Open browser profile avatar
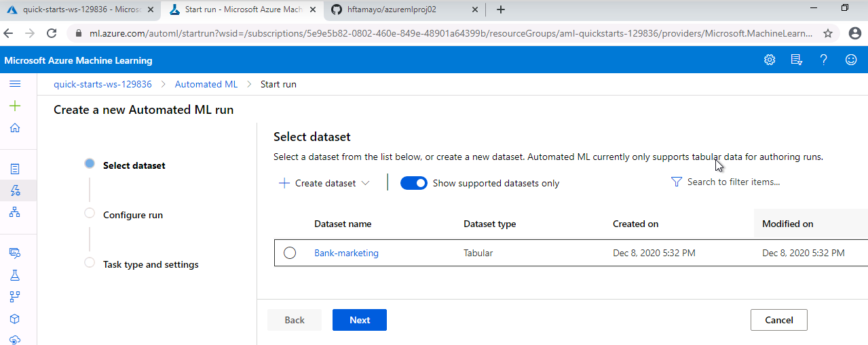The height and width of the screenshot is (345, 868). (854, 33)
